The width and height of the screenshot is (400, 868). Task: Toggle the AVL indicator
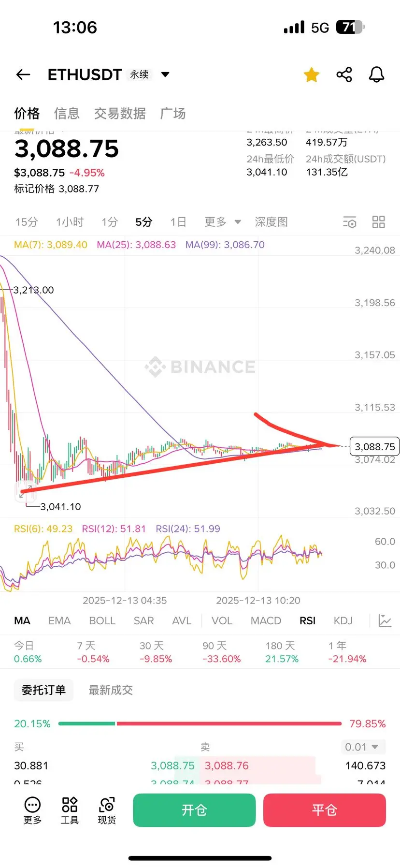tap(182, 620)
